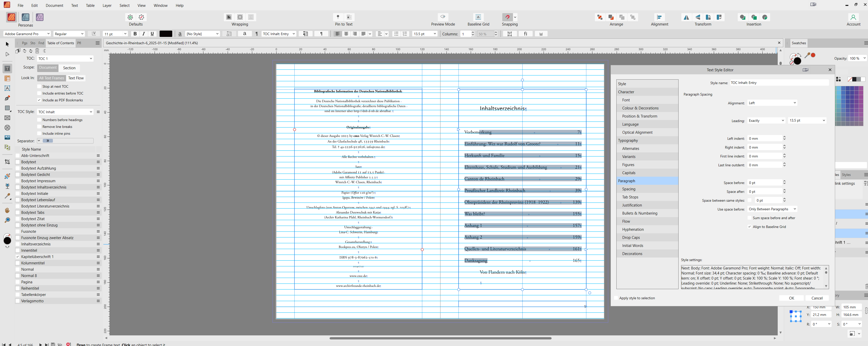Image resolution: width=868 pixels, height=346 pixels.
Task: Click the Alignment toolbar icon
Action: pyautogui.click(x=659, y=17)
